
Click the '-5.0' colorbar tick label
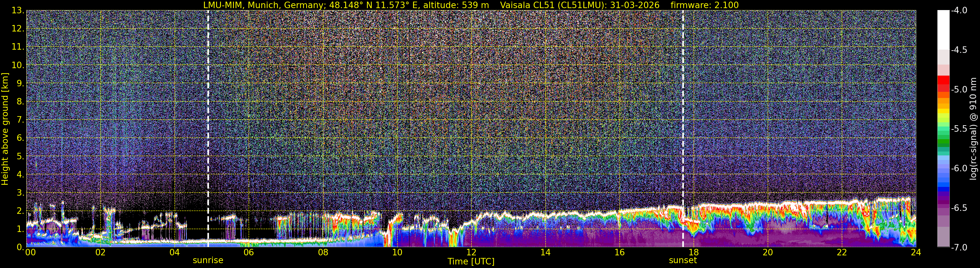pos(959,89)
